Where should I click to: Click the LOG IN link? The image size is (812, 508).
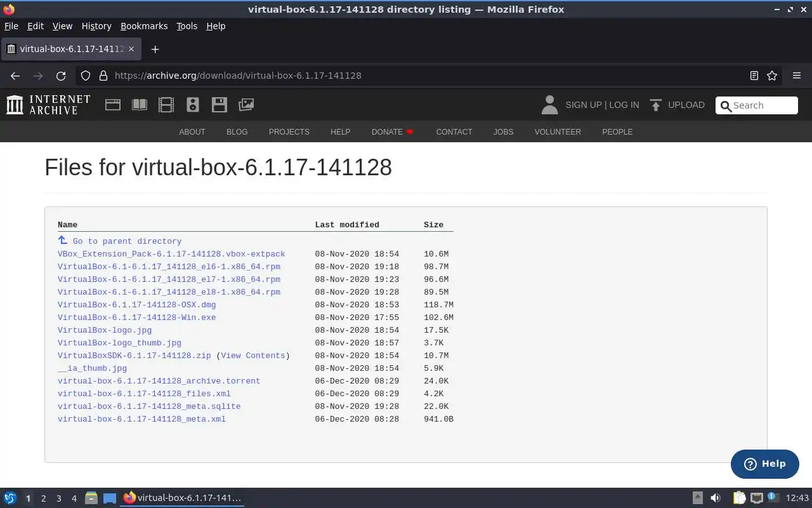(x=624, y=105)
